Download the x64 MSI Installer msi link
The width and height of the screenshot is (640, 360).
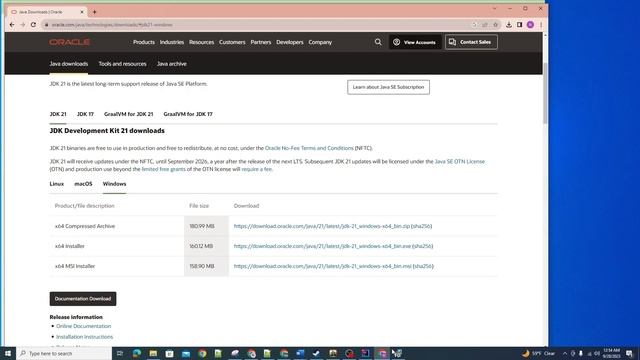point(322,266)
